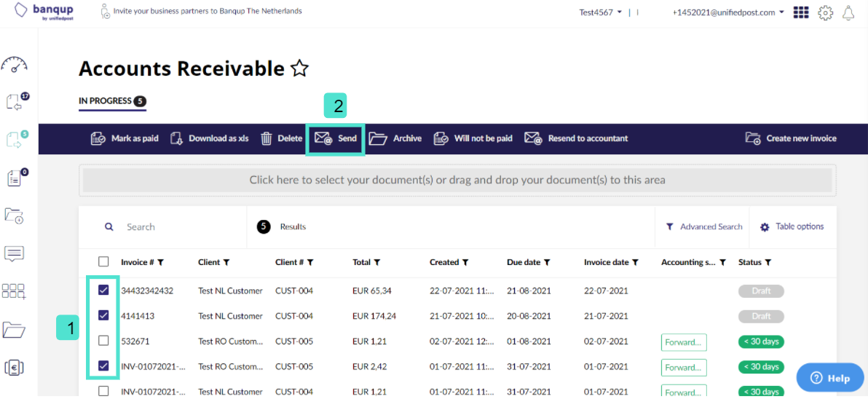Click Archive in toolbar
This screenshot has height=399, width=868.
tap(395, 138)
